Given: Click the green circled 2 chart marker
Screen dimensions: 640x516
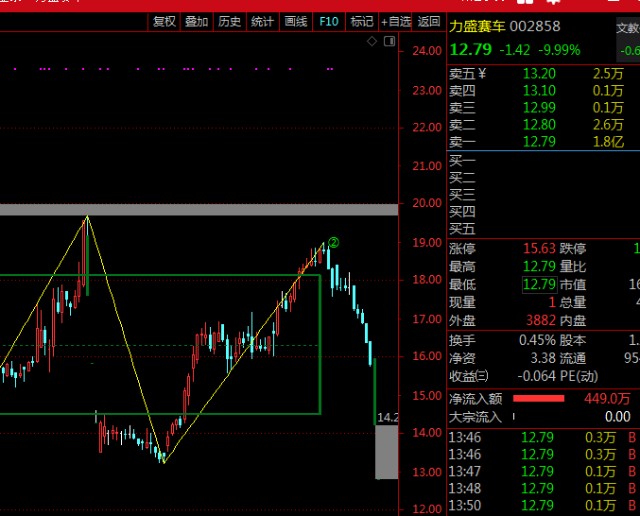Looking at the screenshot, I should (333, 242).
